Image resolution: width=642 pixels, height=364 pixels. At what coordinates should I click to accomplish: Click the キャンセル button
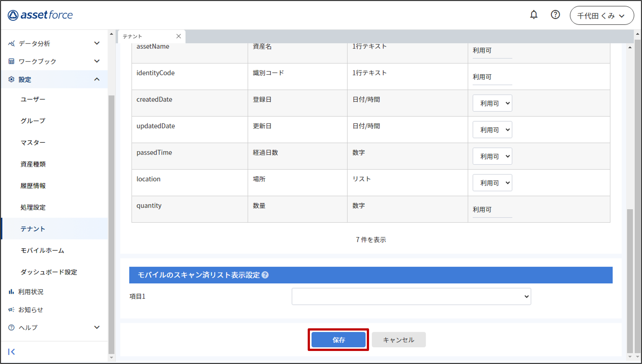click(x=399, y=340)
